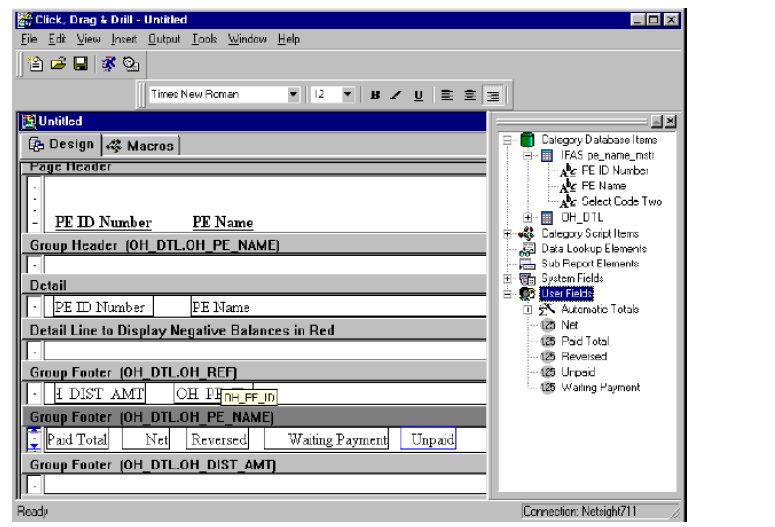Open the font size 12 dropdown
Image resolution: width=775 pixels, height=527 pixels.
[347, 95]
